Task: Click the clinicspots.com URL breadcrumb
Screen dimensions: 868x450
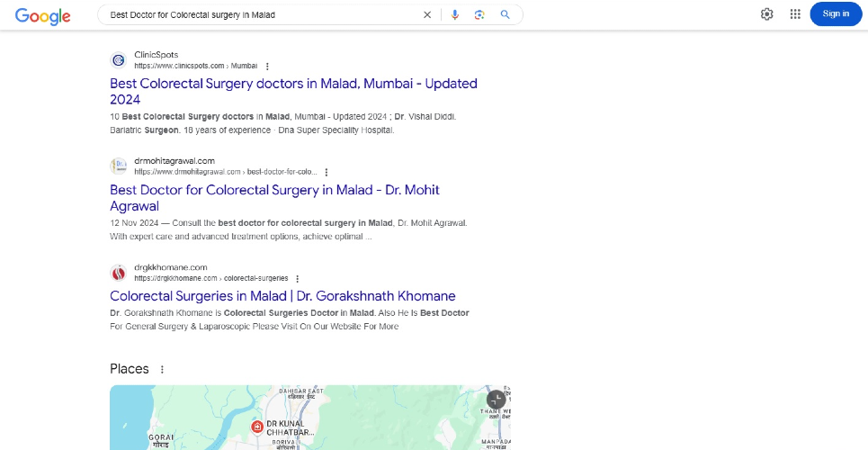Action: [195, 66]
